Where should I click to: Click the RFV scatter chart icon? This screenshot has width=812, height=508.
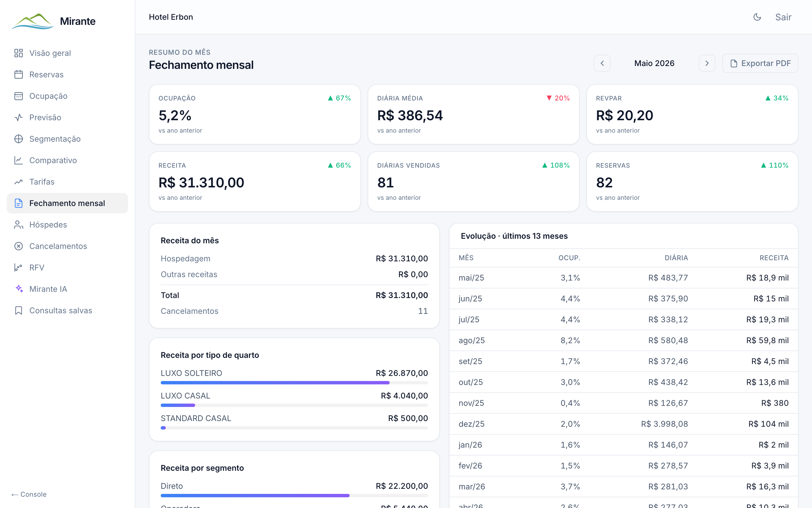[18, 268]
